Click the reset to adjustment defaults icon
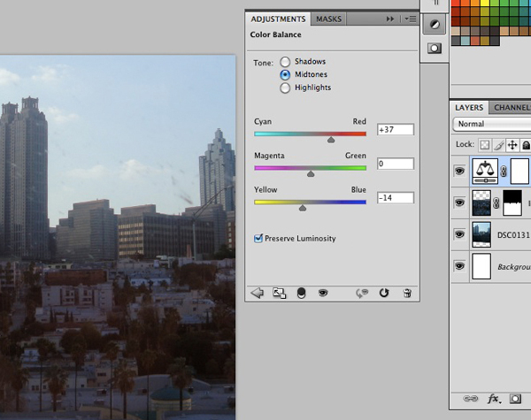 point(384,293)
